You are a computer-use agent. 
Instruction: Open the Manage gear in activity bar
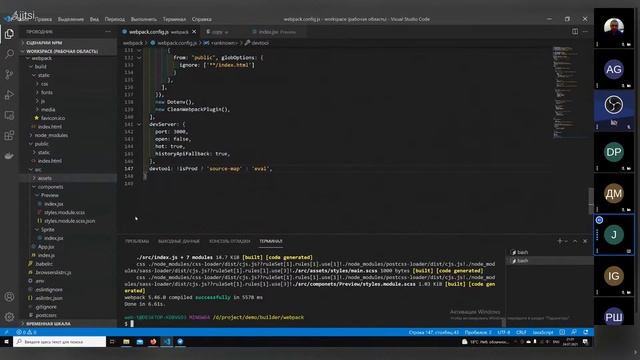(9, 317)
